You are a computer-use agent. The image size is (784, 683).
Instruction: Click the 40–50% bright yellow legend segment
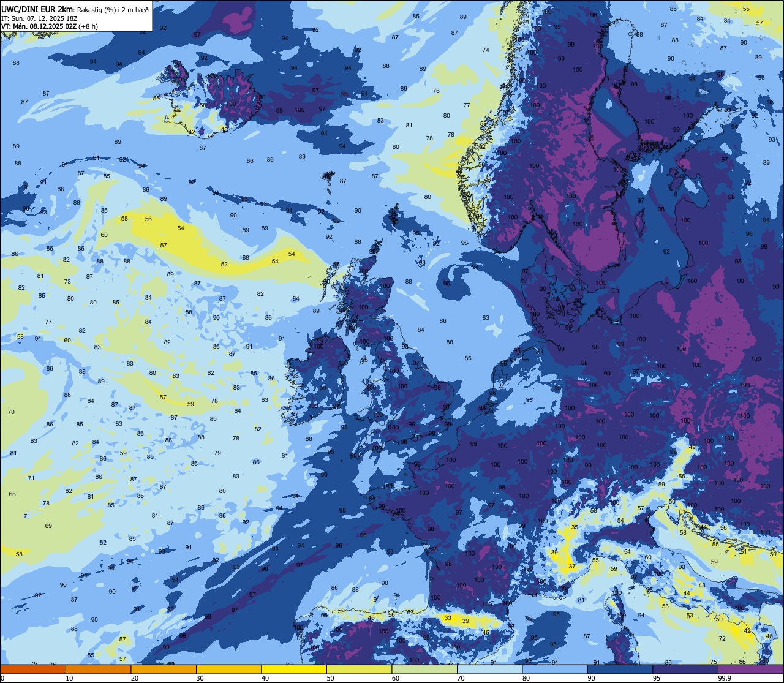coord(294,669)
